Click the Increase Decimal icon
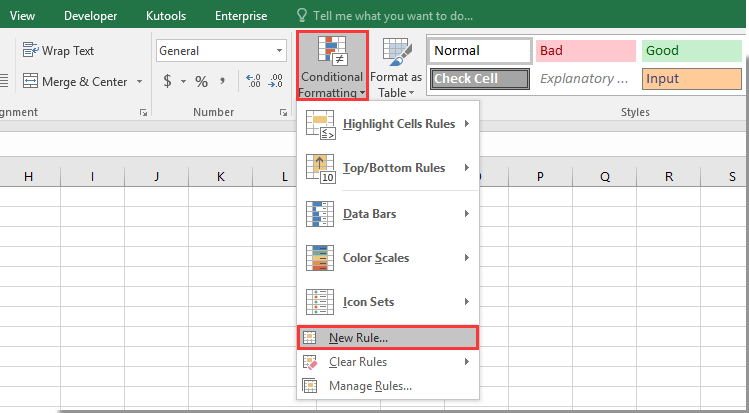 click(252, 81)
